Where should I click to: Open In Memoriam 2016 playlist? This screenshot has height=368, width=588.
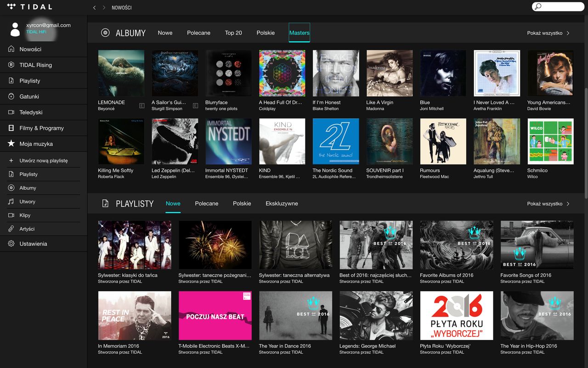[x=135, y=316]
